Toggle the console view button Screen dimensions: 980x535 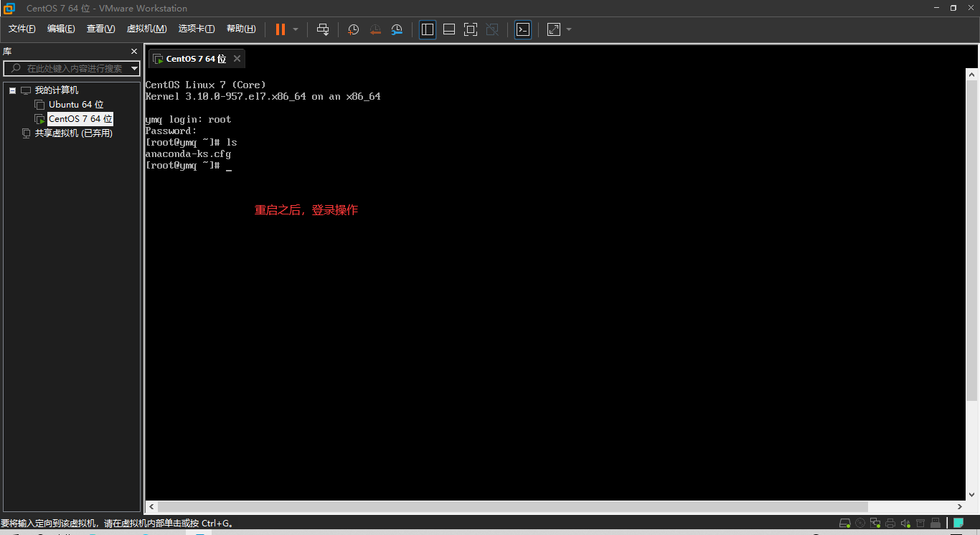coord(523,29)
